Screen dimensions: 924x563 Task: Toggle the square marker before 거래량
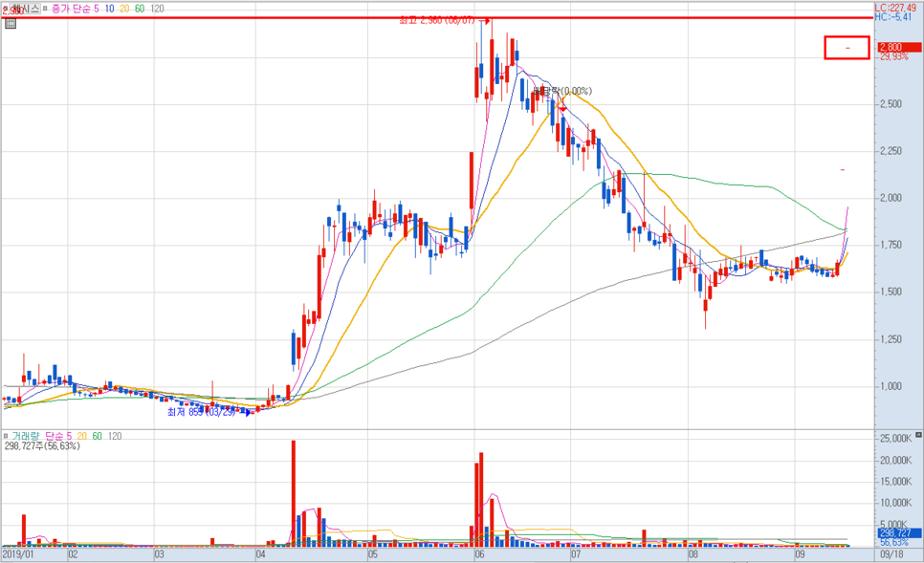click(x=6, y=436)
